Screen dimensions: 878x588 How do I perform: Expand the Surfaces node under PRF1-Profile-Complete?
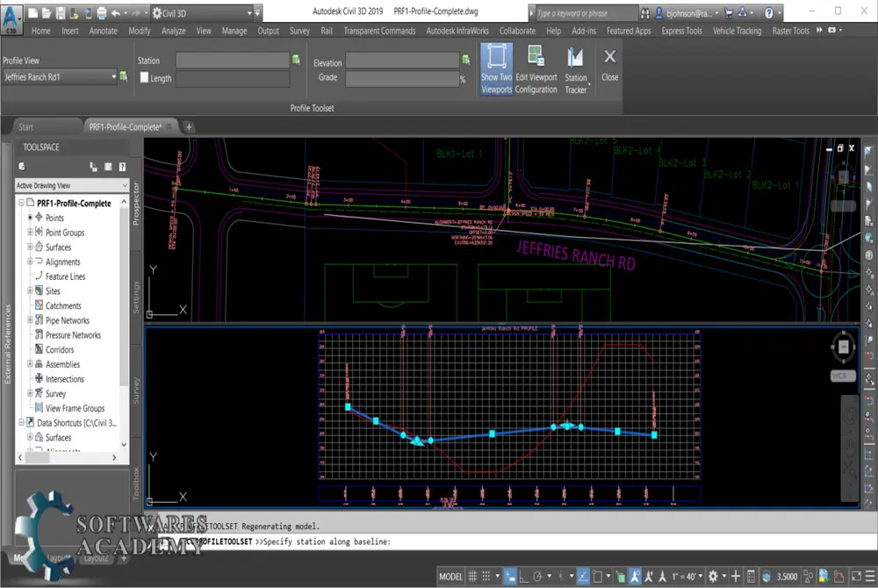(30, 246)
